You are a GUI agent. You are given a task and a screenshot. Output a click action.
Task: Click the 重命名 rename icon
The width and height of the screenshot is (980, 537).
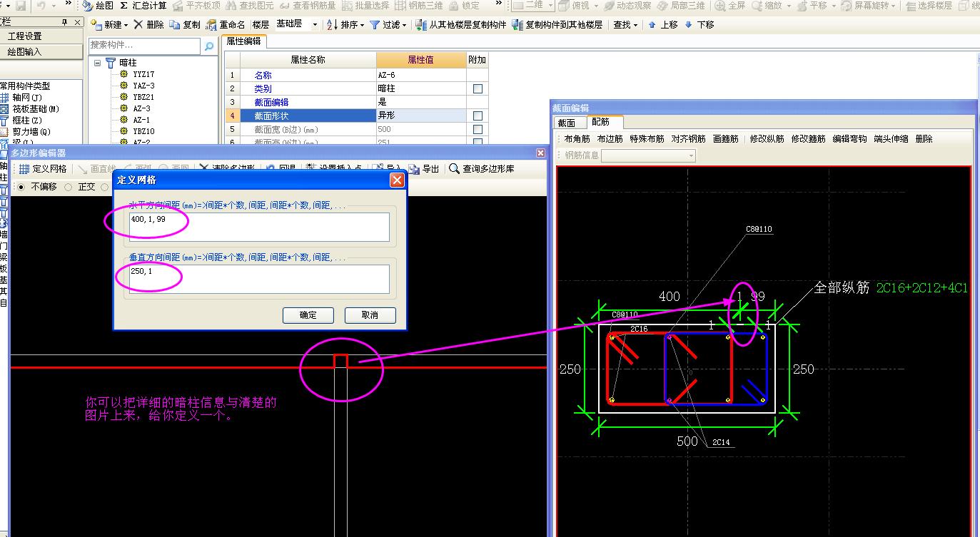[x=211, y=25]
